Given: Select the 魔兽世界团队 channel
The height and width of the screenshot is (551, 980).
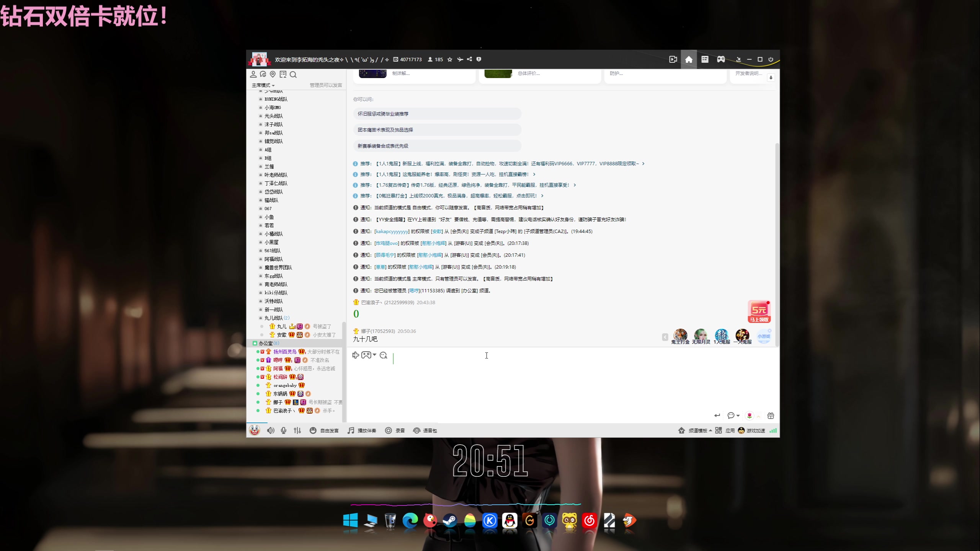Looking at the screenshot, I should [x=278, y=267].
